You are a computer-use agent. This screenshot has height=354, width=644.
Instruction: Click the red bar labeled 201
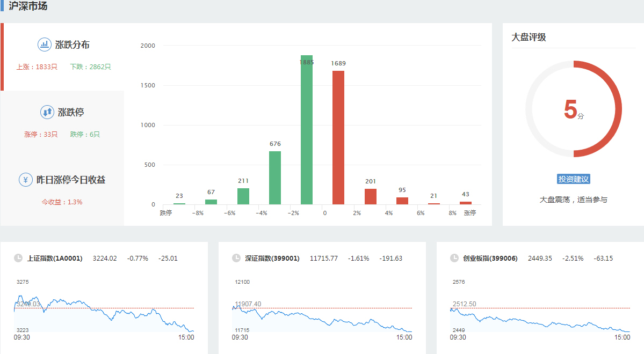coord(371,196)
